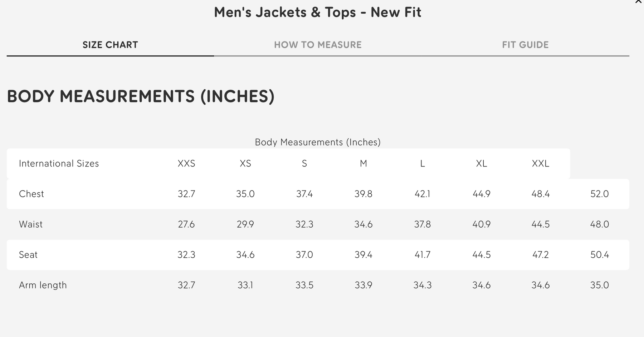
Task: Click the Body Measurements (Inches) section heading
Action: point(141,96)
